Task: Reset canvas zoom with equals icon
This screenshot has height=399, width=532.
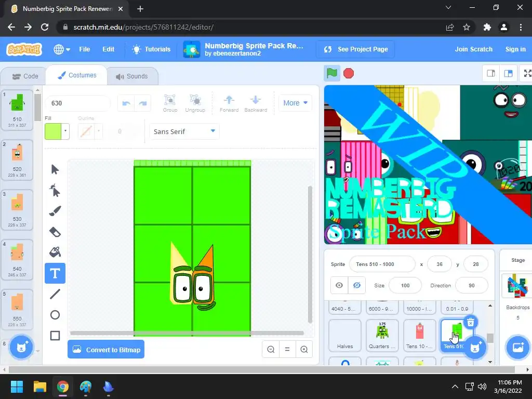Action: (x=287, y=350)
